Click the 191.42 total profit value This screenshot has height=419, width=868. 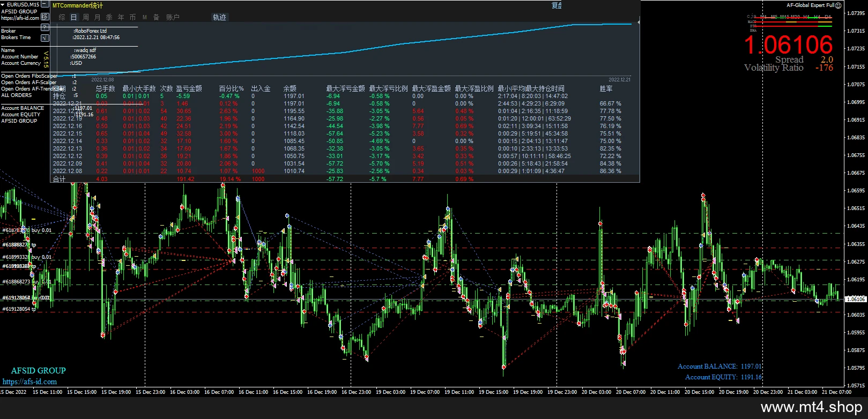(x=186, y=179)
